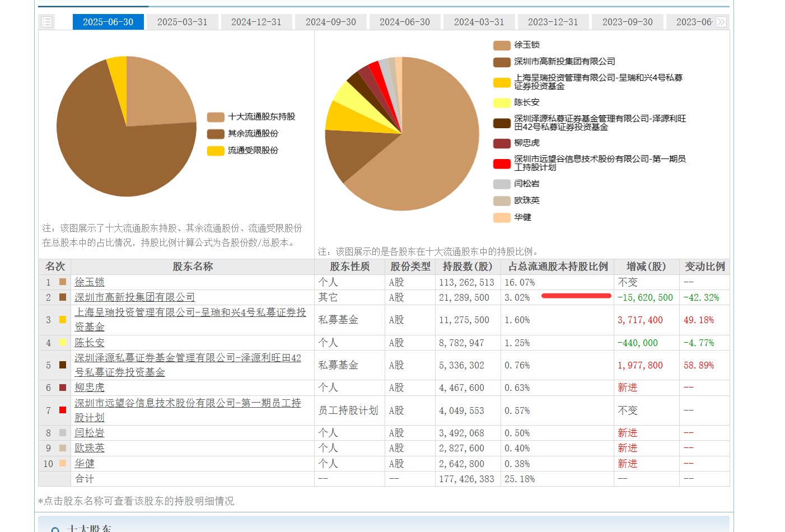Image resolution: width=785 pixels, height=532 pixels.
Task: Click legend swatch for 欧珠英 in right chart
Action: 502,201
